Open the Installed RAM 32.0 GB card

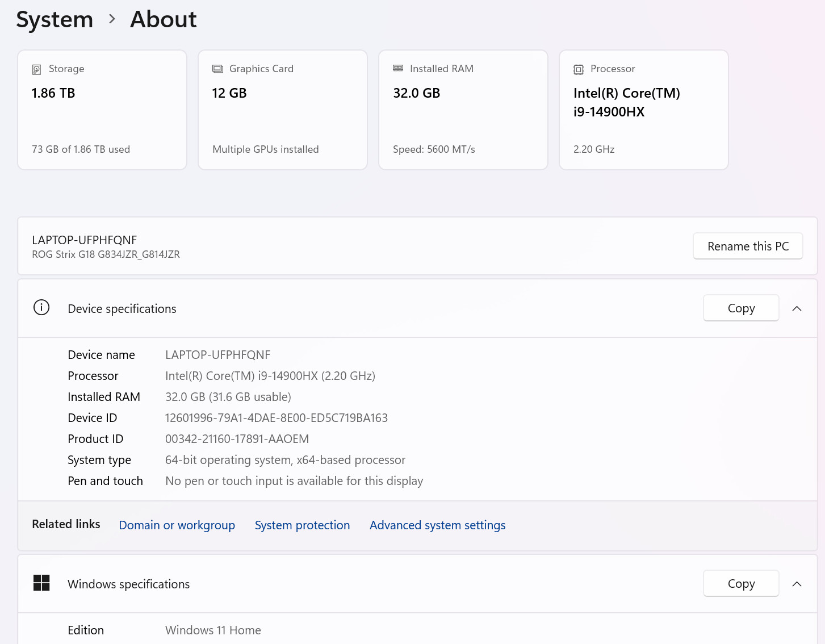tap(463, 110)
